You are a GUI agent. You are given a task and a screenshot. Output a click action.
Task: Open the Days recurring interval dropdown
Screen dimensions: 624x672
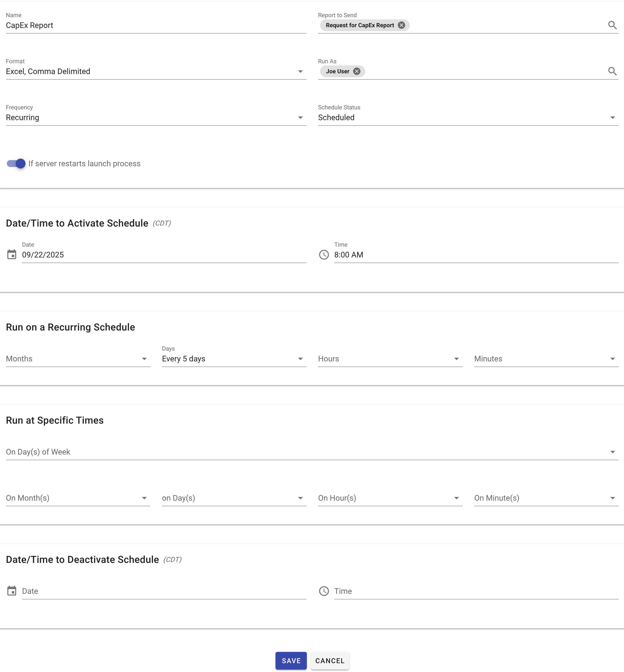click(x=234, y=359)
